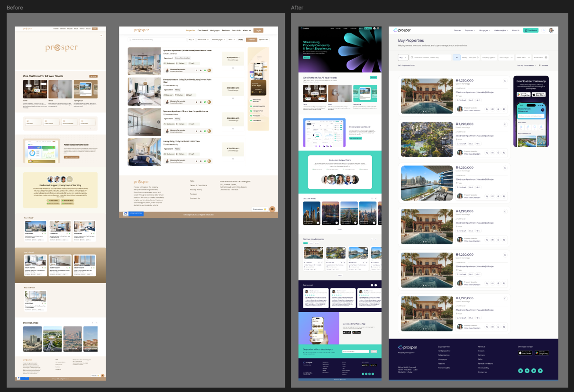Viewport: 574px width, 392px height.
Task: Click the first teal social icon in the After listing footer
Action: (520, 370)
